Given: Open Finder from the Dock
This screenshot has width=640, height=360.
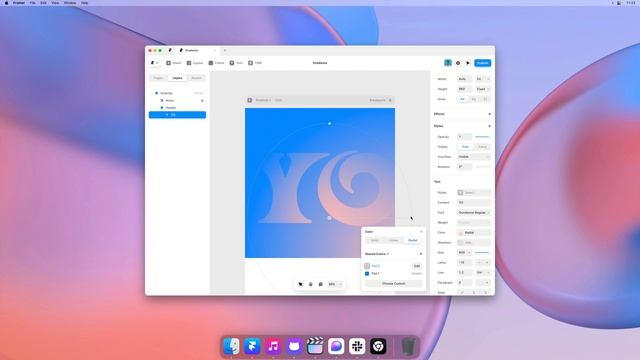Looking at the screenshot, I should pyautogui.click(x=232, y=346).
